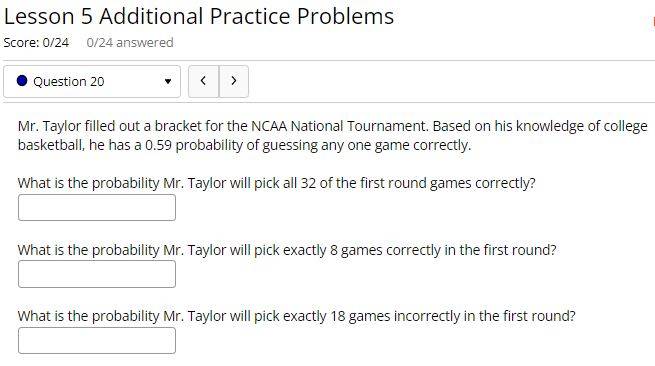Click the Lesson 5 Additional Practice Problems heading
Viewport: 655px width, 366px height.
tap(199, 17)
